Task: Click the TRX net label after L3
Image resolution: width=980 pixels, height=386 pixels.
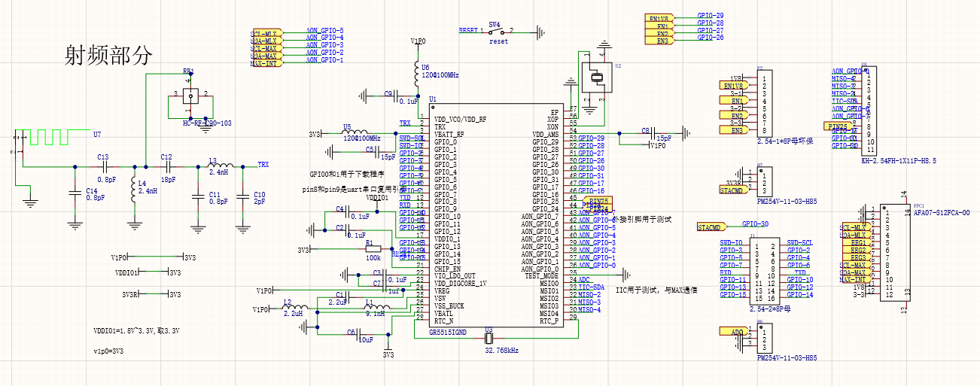Action: click(x=263, y=165)
